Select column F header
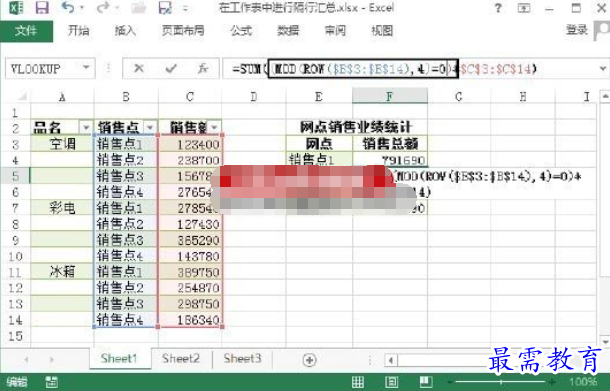610x391 pixels. point(390,96)
